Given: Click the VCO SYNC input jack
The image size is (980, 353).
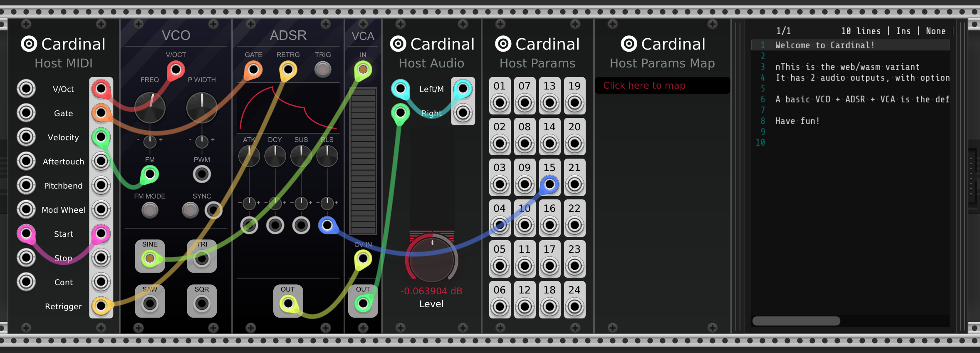Looking at the screenshot, I should (x=213, y=210).
